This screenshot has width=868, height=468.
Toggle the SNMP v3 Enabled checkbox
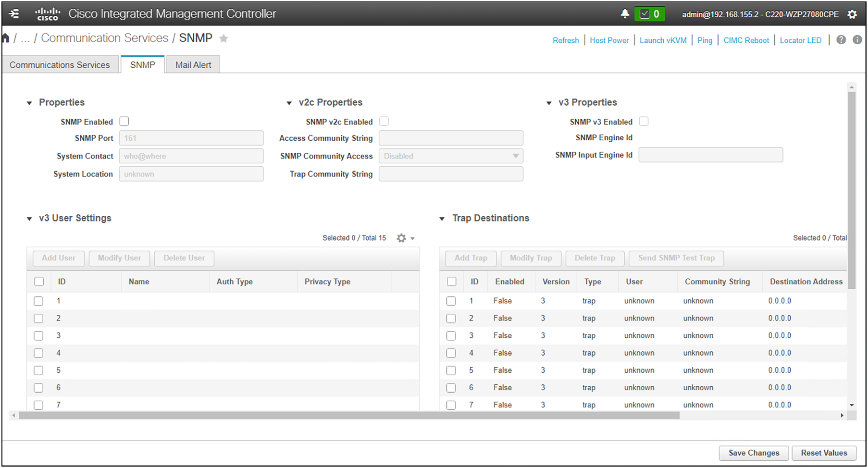pyautogui.click(x=644, y=122)
